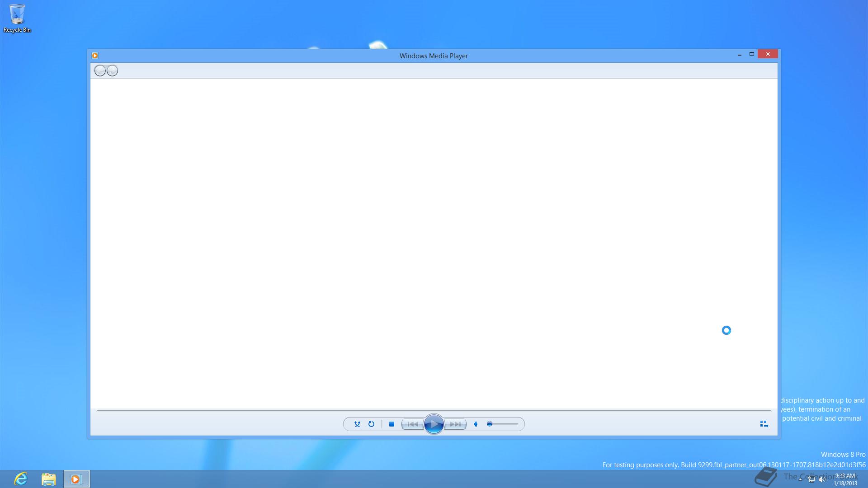Open the network tray icon
The image size is (868, 488).
811,479
